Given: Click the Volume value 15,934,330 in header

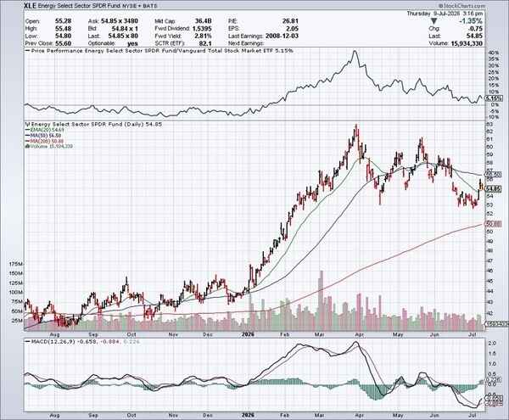Looking at the screenshot, I should coord(467,43).
